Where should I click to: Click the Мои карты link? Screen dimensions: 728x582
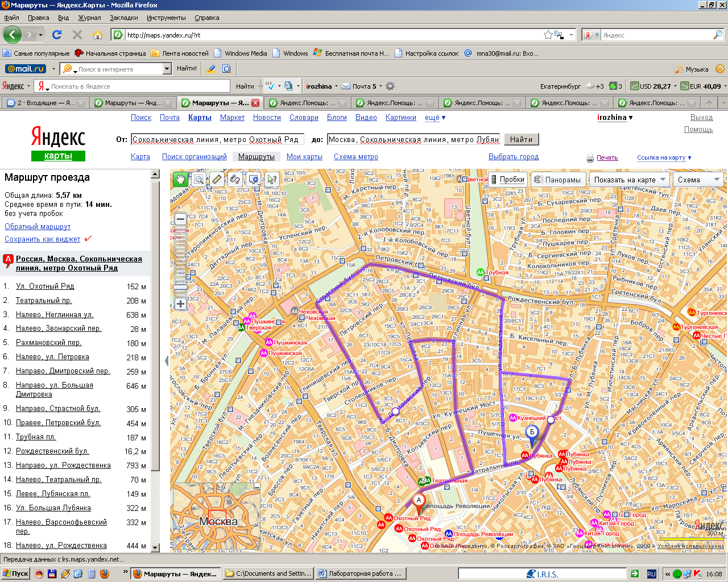pos(304,156)
